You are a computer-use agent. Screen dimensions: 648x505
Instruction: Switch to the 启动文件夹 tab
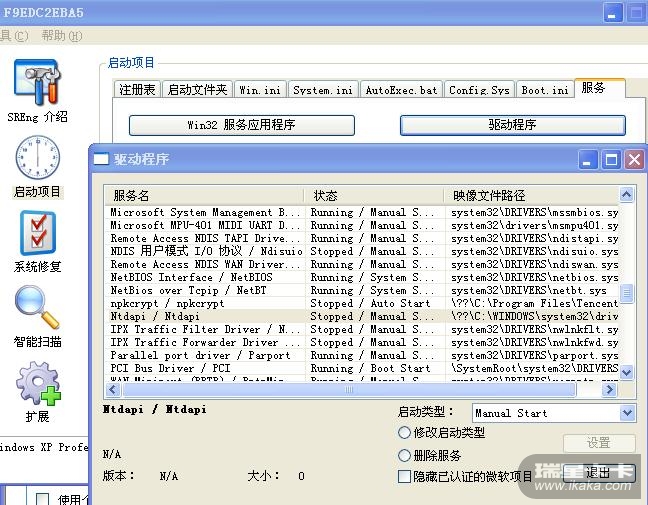(x=198, y=89)
